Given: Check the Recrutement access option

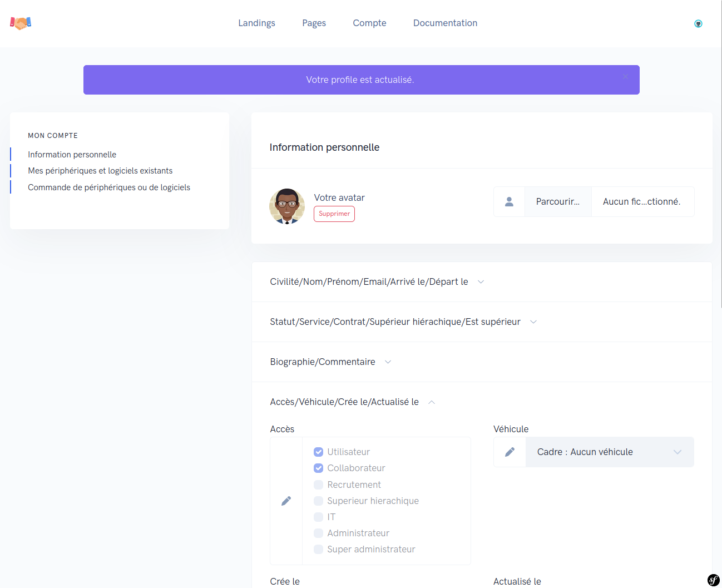Looking at the screenshot, I should click(318, 485).
